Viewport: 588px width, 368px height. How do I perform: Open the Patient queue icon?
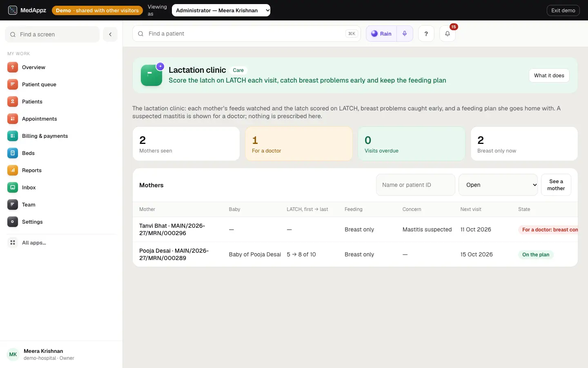click(13, 84)
